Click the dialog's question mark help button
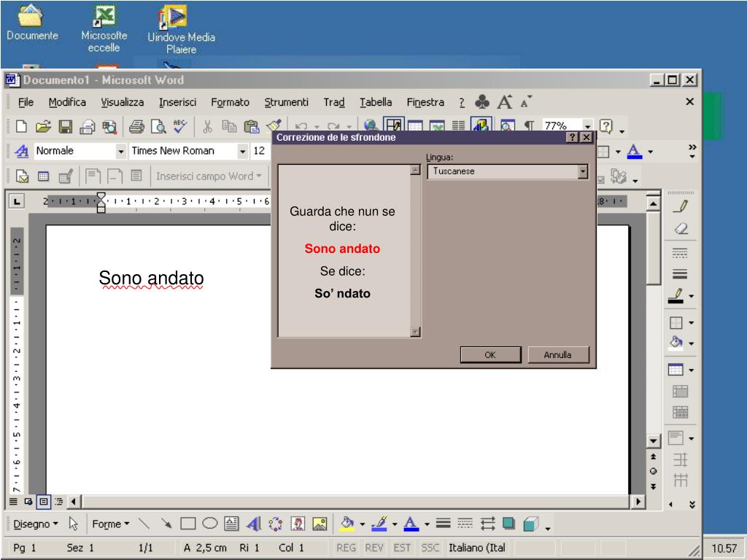This screenshot has height=560, width=747. [572, 138]
